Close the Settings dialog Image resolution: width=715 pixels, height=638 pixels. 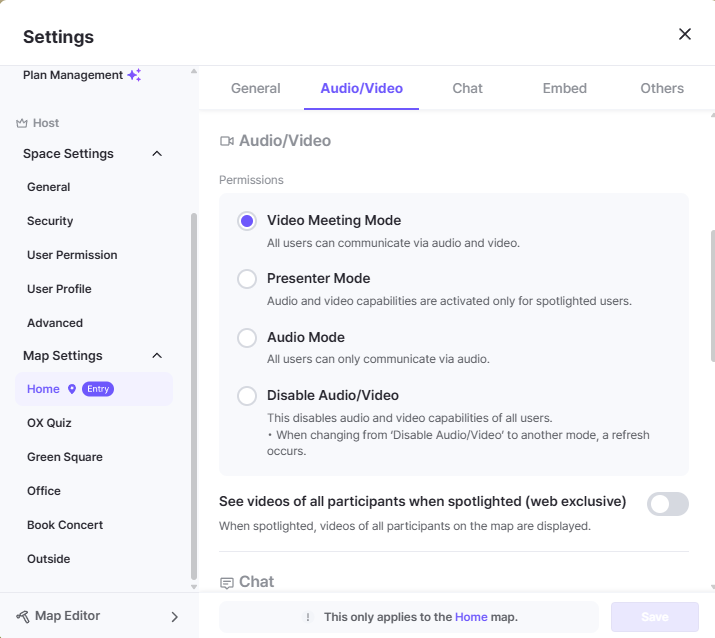pos(685,34)
